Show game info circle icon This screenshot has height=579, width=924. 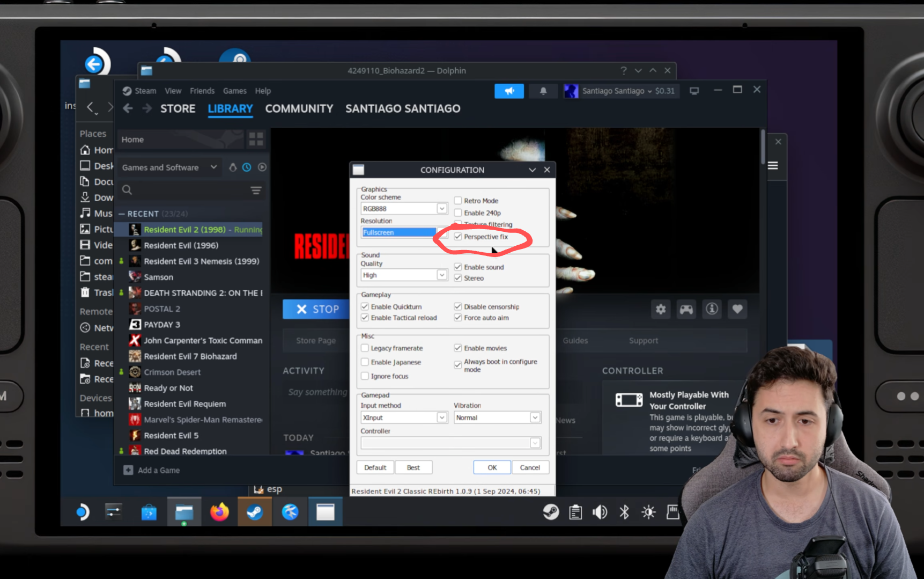pyautogui.click(x=712, y=309)
